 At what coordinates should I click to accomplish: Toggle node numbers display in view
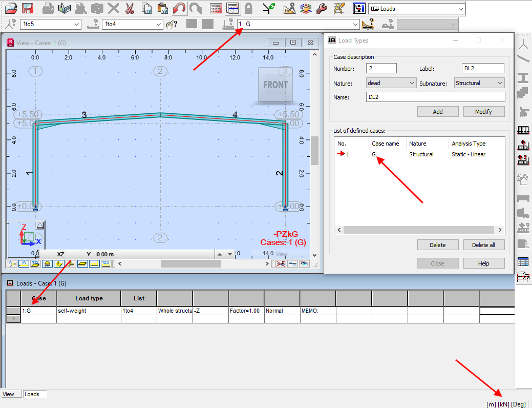click(12, 263)
